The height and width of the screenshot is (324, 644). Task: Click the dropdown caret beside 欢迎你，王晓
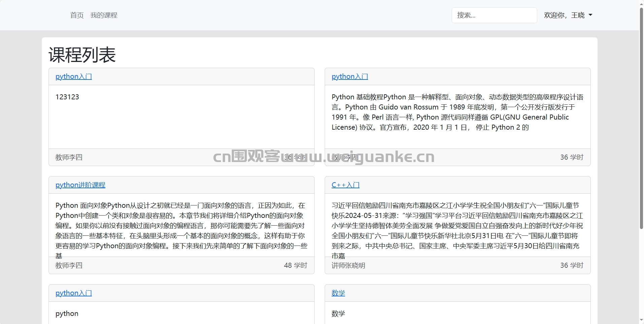coord(590,15)
